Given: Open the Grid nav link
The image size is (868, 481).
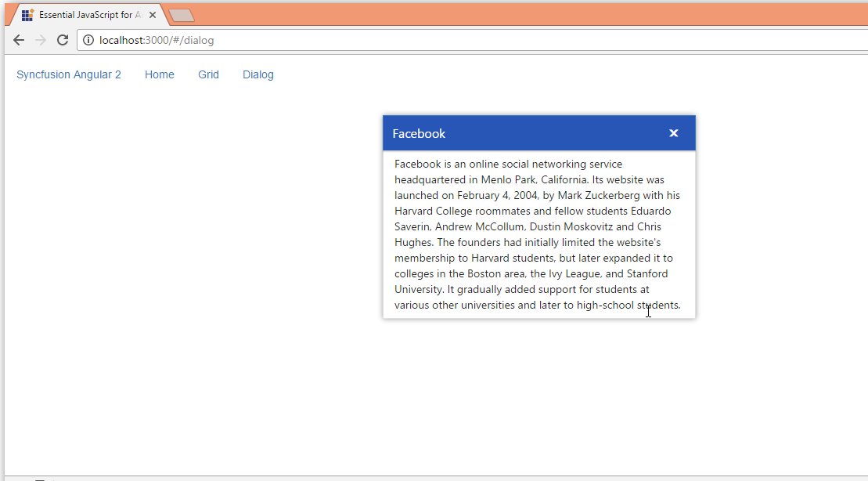Looking at the screenshot, I should click(x=208, y=74).
